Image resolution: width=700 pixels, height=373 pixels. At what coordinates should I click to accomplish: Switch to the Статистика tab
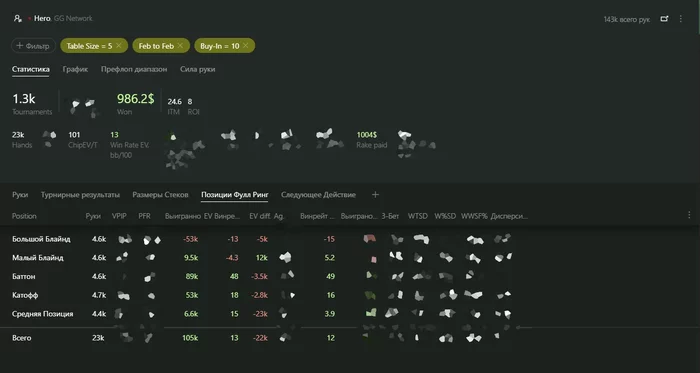pos(30,69)
